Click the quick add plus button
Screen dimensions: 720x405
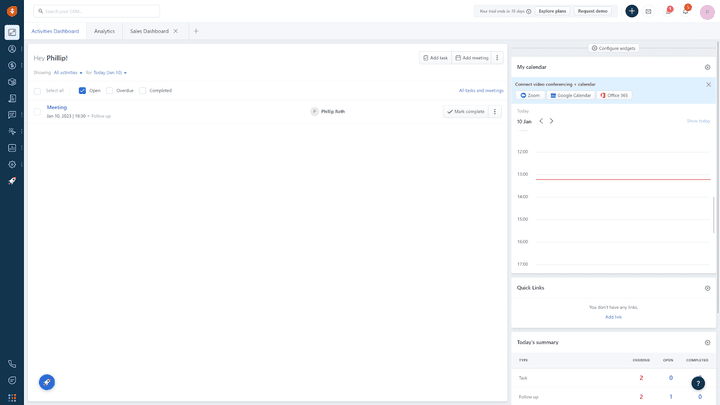click(631, 11)
